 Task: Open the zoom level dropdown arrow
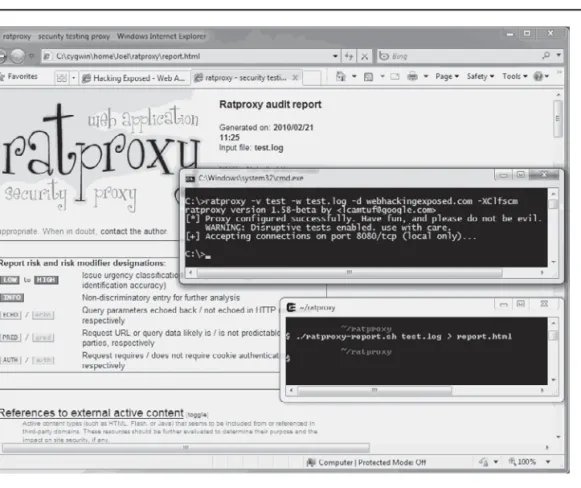pos(548,462)
